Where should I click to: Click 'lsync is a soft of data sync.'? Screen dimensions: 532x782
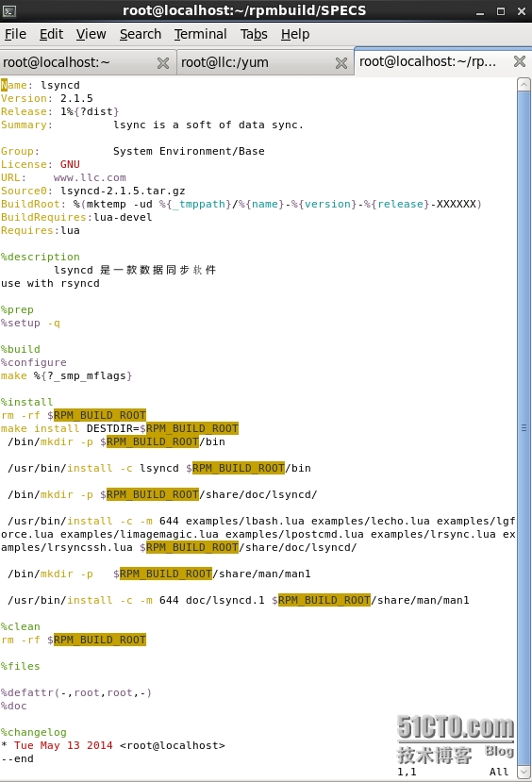point(208,125)
